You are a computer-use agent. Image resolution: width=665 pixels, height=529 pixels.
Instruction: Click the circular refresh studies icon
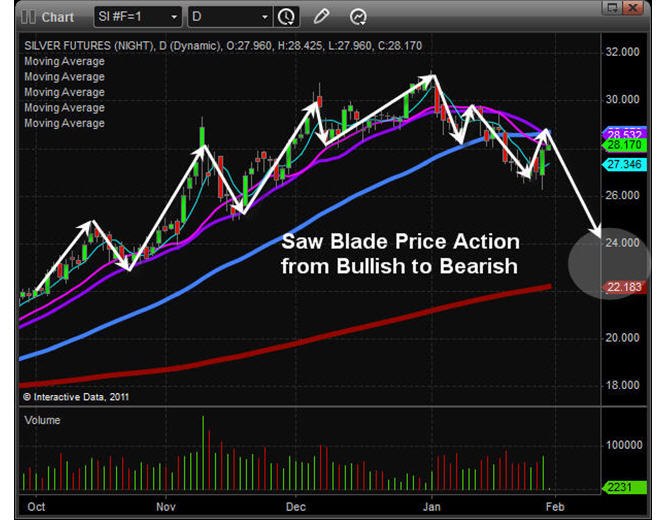pyautogui.click(x=357, y=17)
